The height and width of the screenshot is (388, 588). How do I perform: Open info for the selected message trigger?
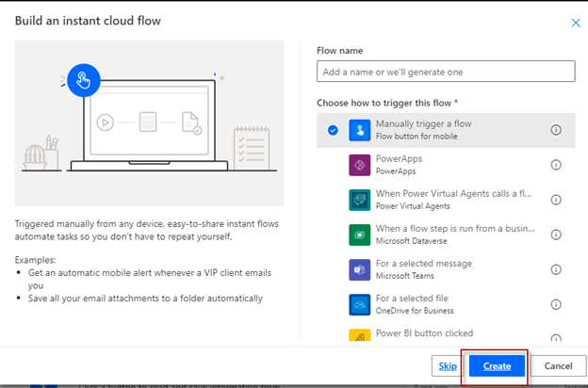click(x=556, y=269)
